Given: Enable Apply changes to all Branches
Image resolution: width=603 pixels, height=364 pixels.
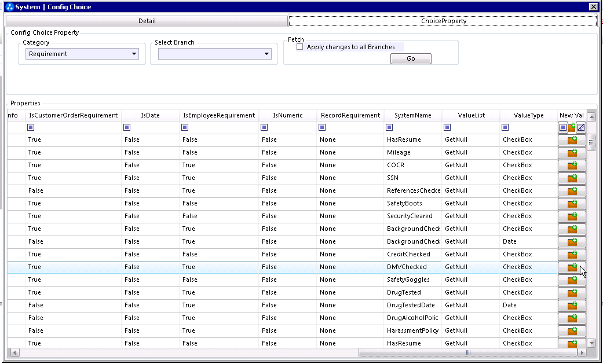Looking at the screenshot, I should click(x=300, y=47).
